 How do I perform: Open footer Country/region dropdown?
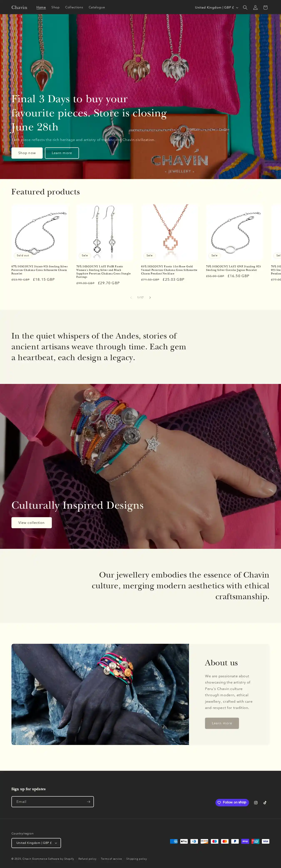click(36, 843)
